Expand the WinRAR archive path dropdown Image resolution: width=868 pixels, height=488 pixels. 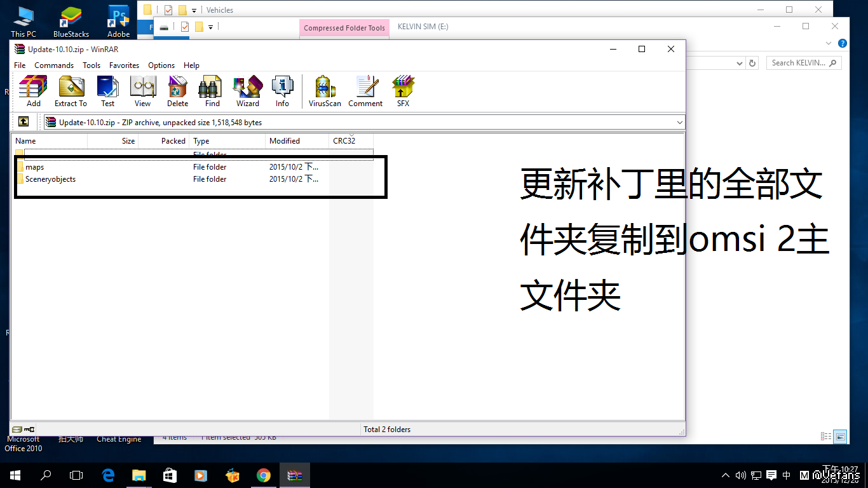pos(679,122)
